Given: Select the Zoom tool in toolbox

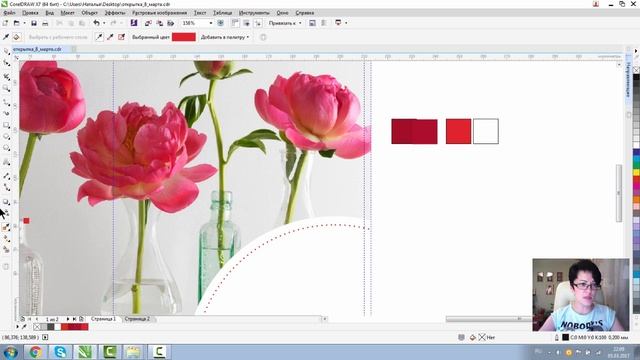Looking at the screenshot, I should pyautogui.click(x=6, y=88).
